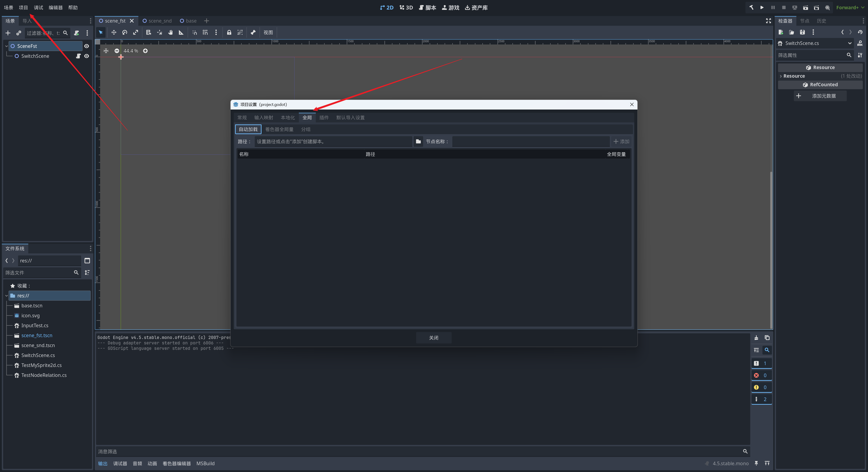Image resolution: width=868 pixels, height=472 pixels.
Task: Click the 添加元数据 button
Action: coord(820,96)
